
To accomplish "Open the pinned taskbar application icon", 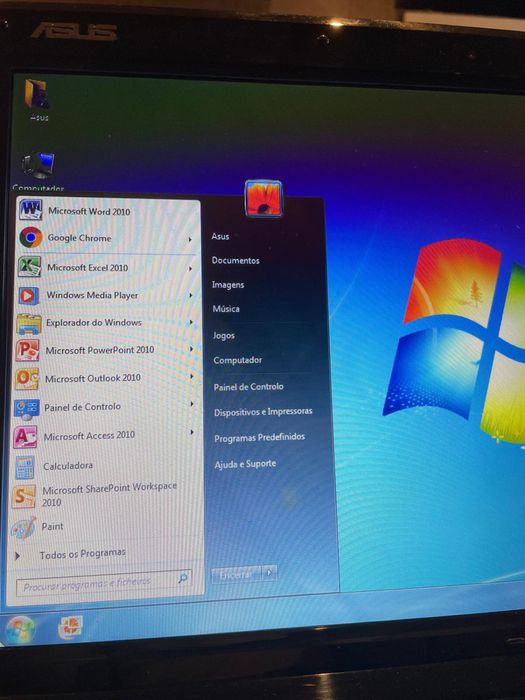I will click(x=70, y=627).
